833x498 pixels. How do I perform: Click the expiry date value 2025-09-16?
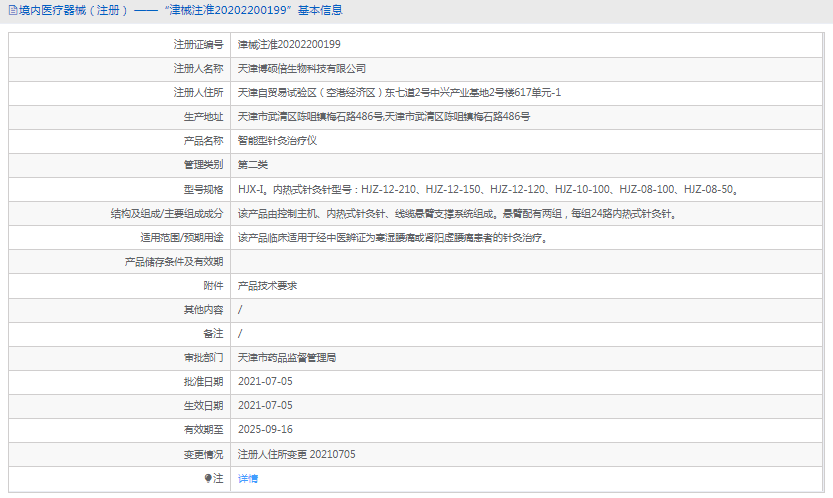click(265, 429)
